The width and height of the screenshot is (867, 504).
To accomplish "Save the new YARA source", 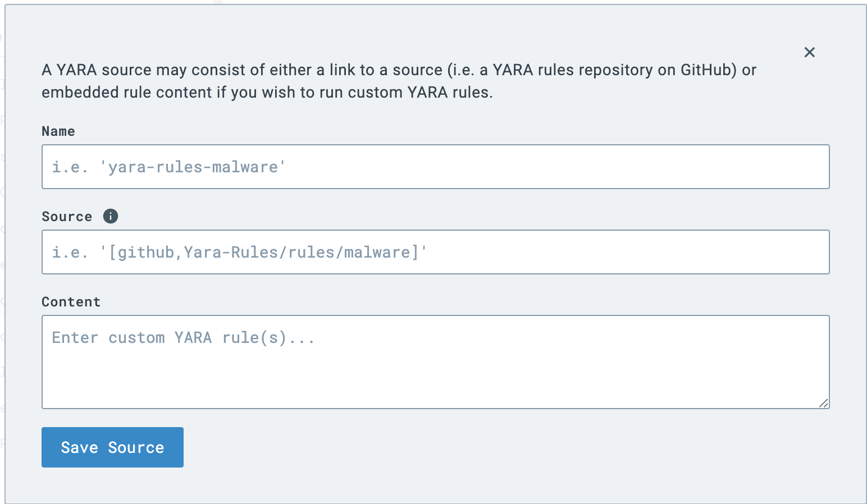I will pos(112,447).
